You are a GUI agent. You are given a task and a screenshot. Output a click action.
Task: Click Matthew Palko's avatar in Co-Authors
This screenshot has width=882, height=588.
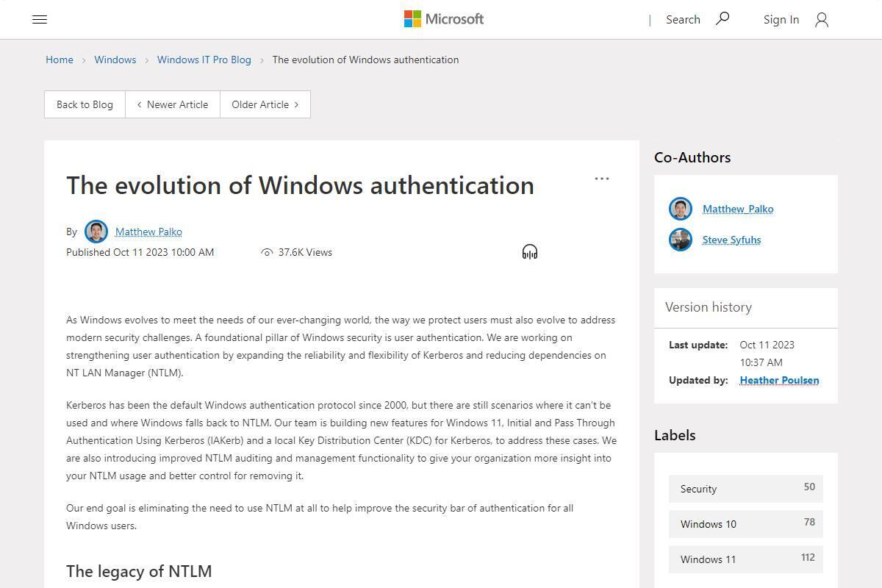coord(681,209)
